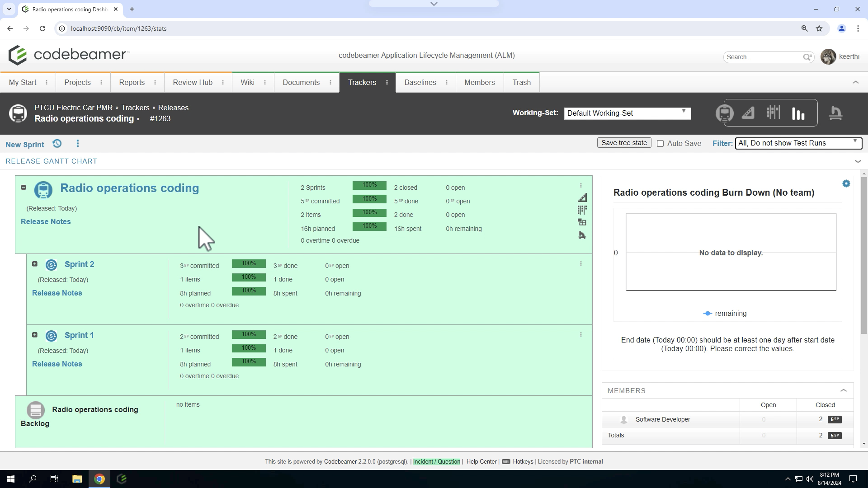Screen dimensions: 868x488
Task: Open cardboard icon in Radio operations coding row
Action: click(582, 210)
